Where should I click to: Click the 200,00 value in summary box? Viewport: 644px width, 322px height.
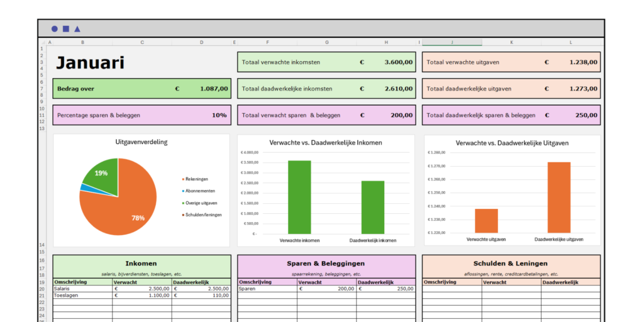[x=402, y=116]
